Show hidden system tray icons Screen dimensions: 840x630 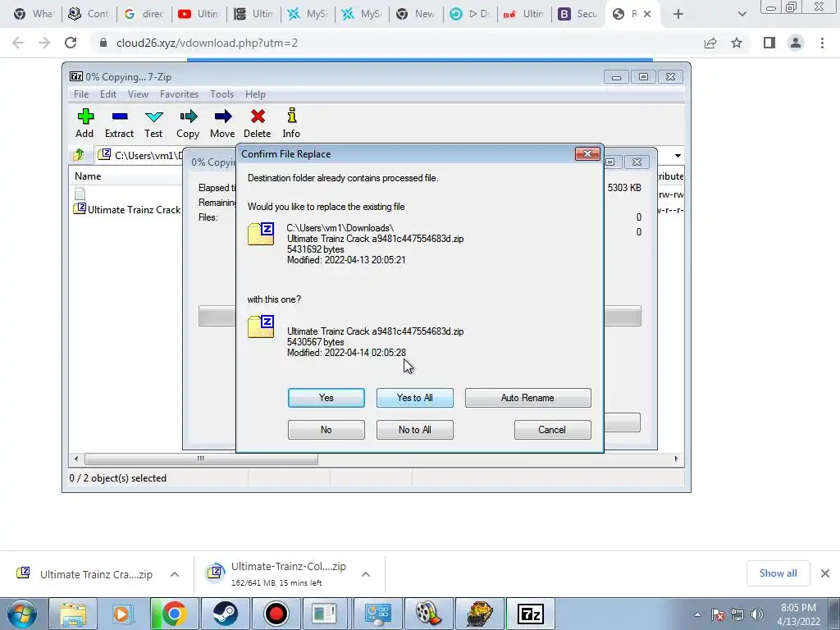pyautogui.click(x=697, y=614)
